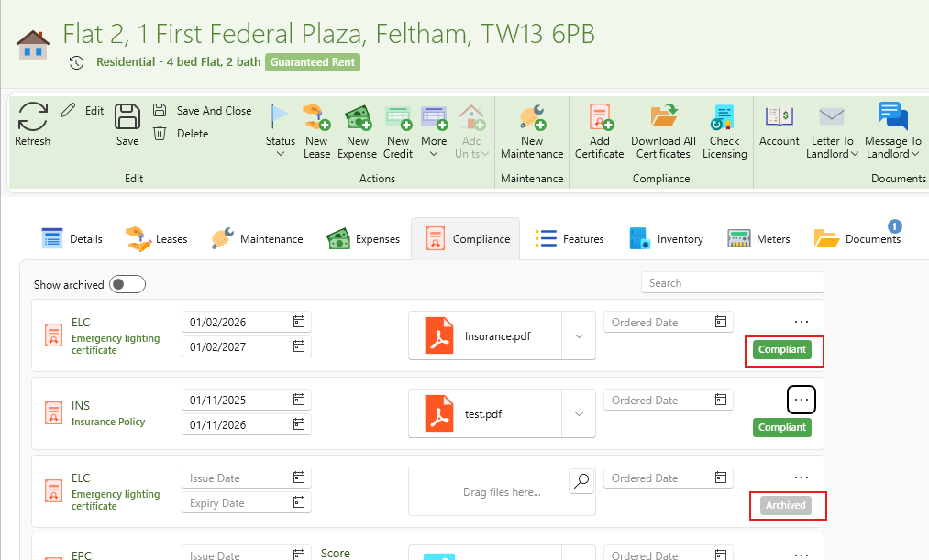Click Compliant badge in INS row

tap(782, 427)
